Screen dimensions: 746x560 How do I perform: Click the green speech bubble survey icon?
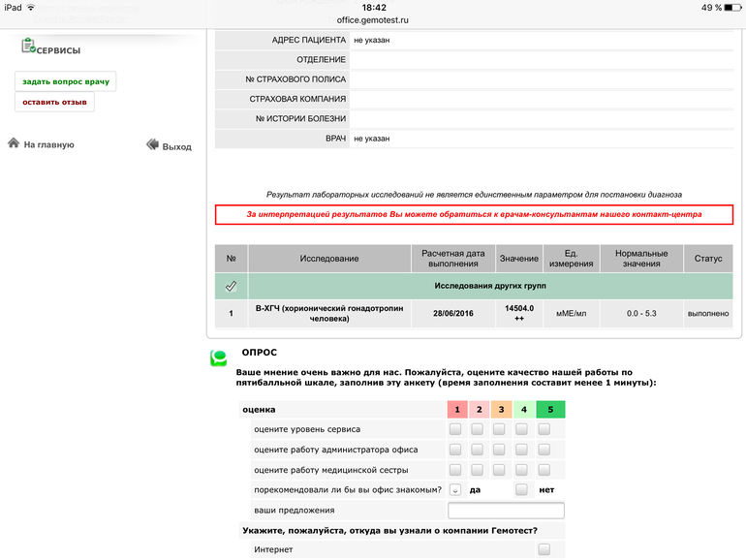point(219,358)
